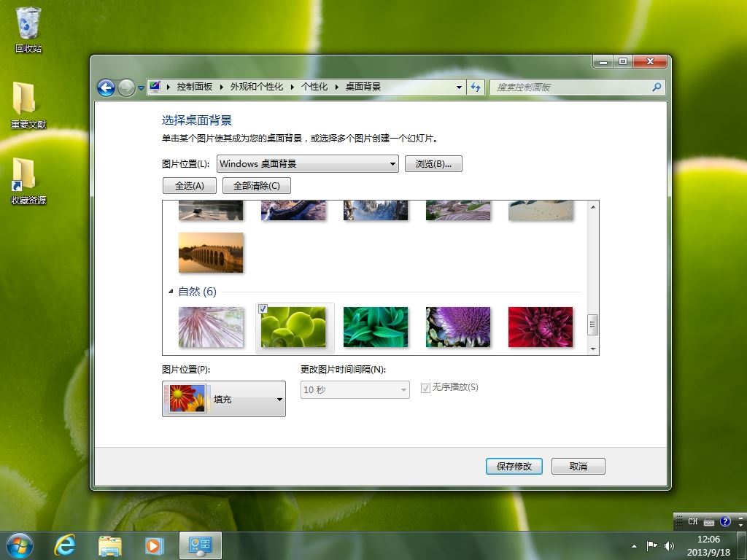
Task: Click the control panel icon in address bar
Action: [x=155, y=87]
